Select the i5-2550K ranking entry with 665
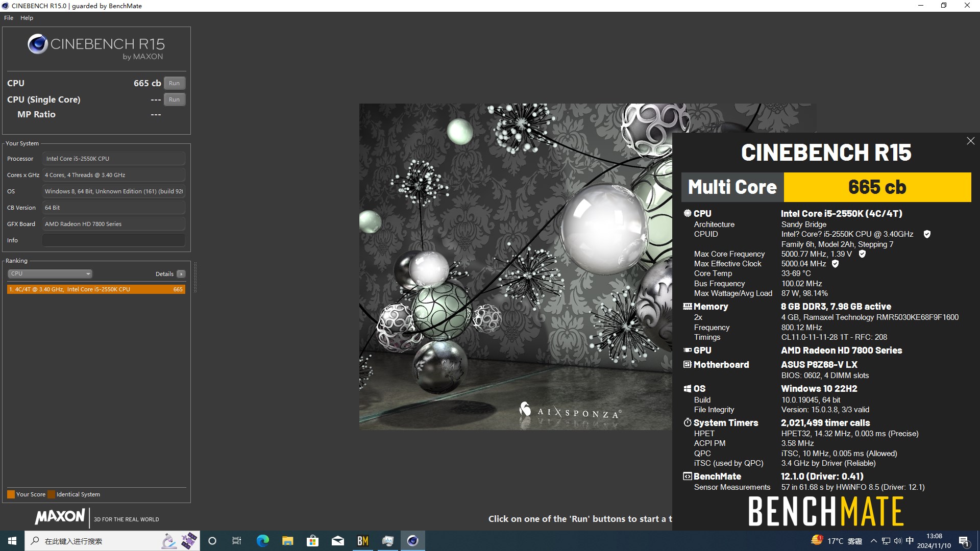Screen dimensions: 980x551 click(x=96, y=289)
